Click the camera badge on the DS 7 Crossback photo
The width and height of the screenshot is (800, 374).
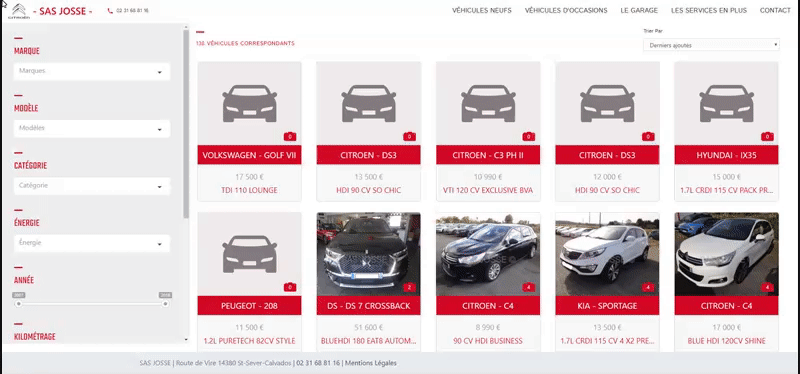coord(409,287)
